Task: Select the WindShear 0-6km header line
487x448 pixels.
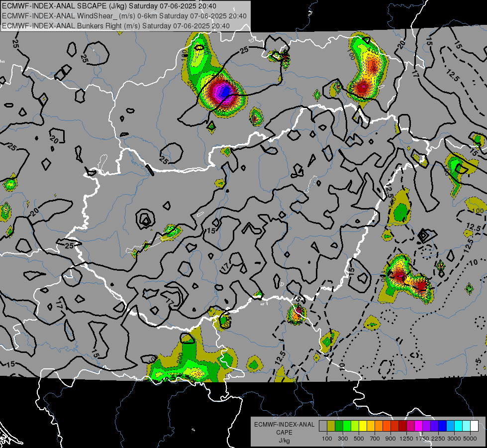Action: tap(124, 16)
